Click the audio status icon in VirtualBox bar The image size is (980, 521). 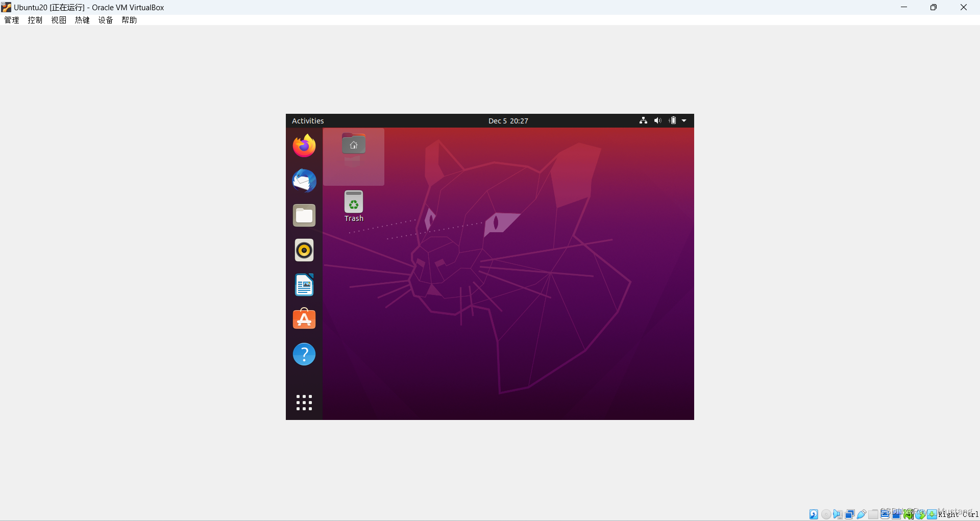click(838, 514)
